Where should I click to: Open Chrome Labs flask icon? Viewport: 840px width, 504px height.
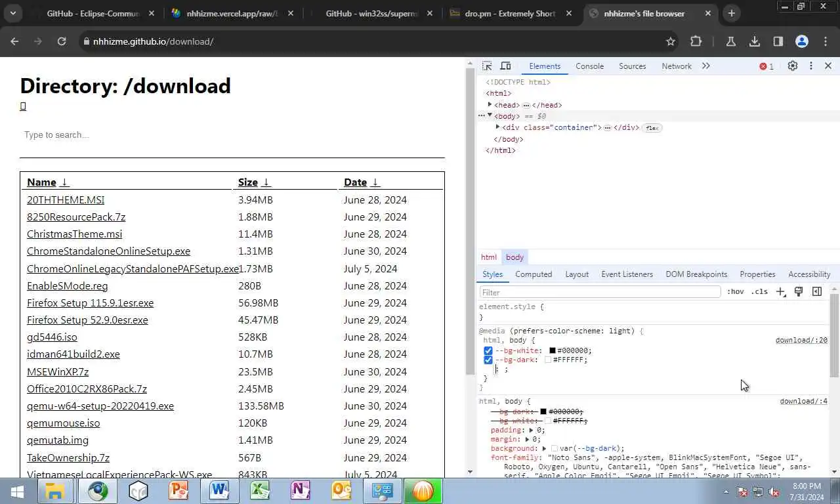[730, 41]
